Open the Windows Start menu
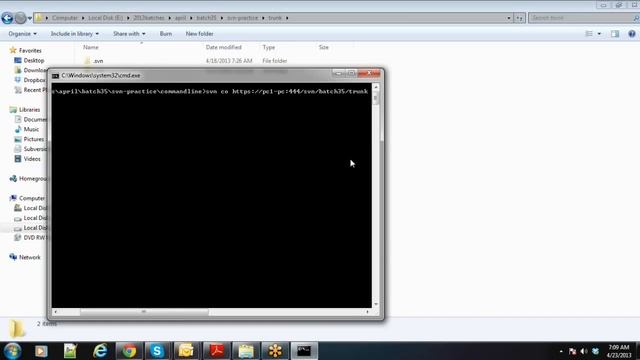This screenshot has width=640, height=360. tap(12, 351)
